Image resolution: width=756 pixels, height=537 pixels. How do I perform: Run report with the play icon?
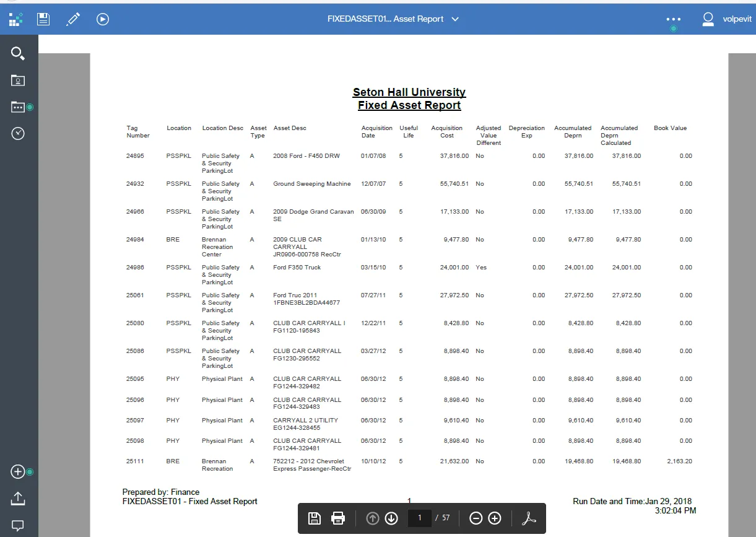pos(103,19)
